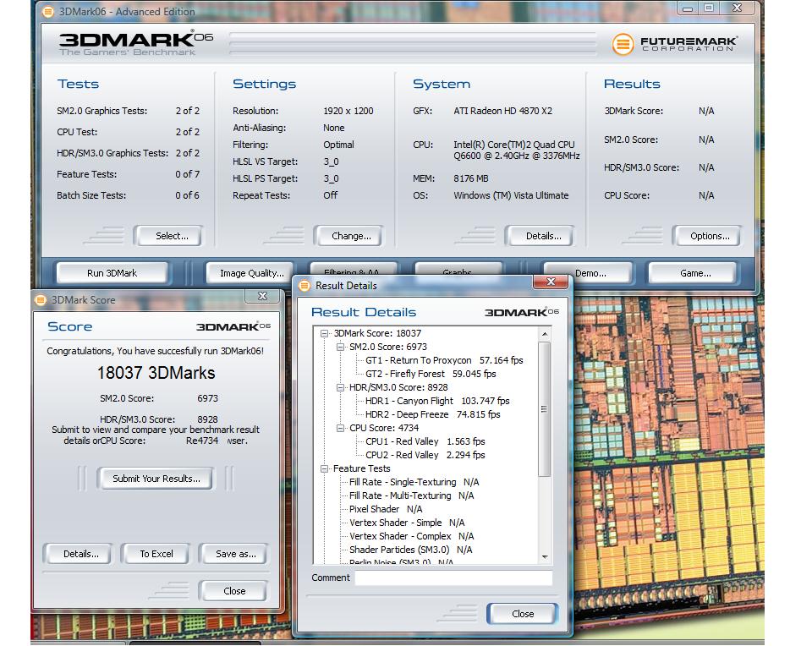Select Vertex Shader - Complex row
Image resolution: width=812 pixels, height=646 pixels.
pos(411,536)
